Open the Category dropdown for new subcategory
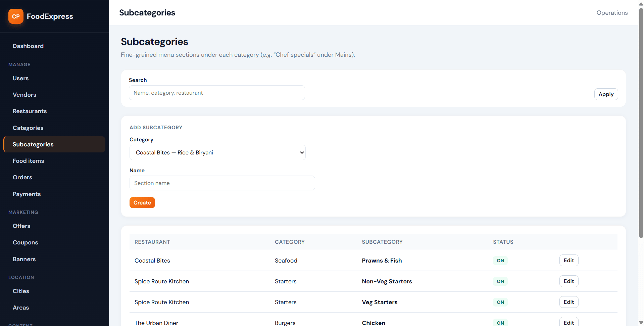The height and width of the screenshot is (326, 644). pyautogui.click(x=217, y=152)
